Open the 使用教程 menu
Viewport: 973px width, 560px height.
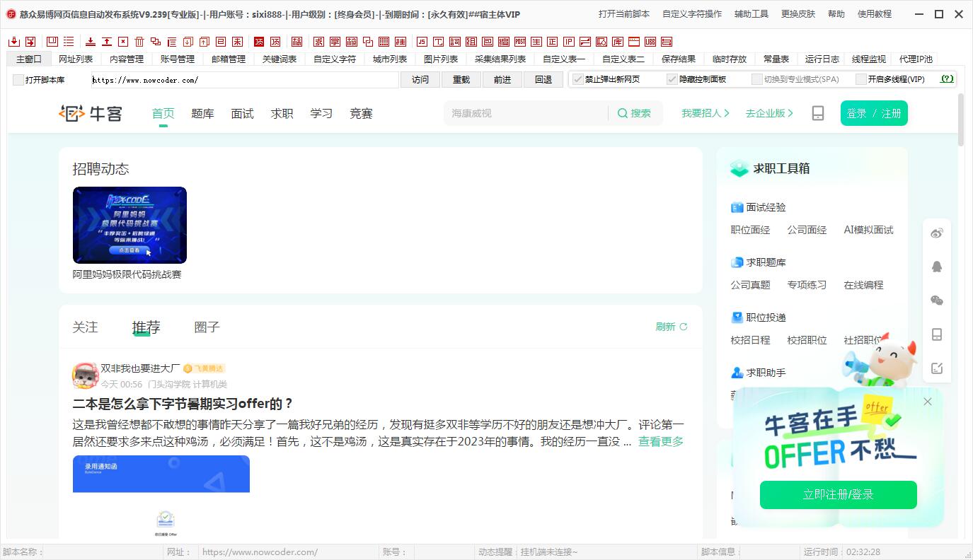click(x=875, y=14)
